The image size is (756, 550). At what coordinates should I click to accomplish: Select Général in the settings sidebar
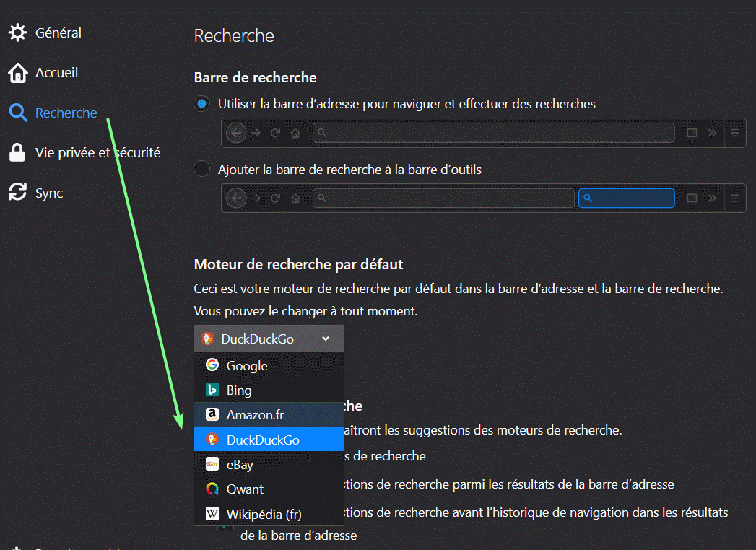[x=58, y=32]
